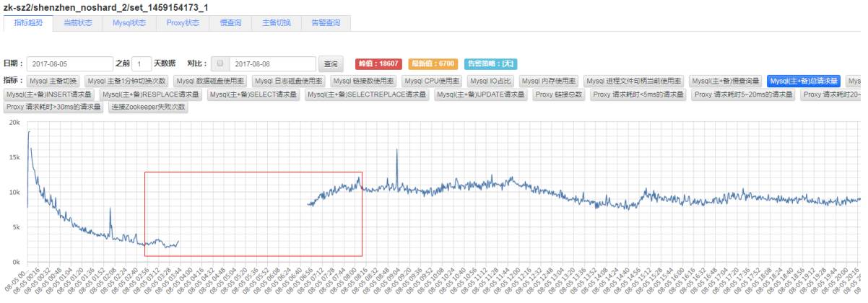Select the 连接Zookeeper失败次数 metric

pyautogui.click(x=147, y=107)
